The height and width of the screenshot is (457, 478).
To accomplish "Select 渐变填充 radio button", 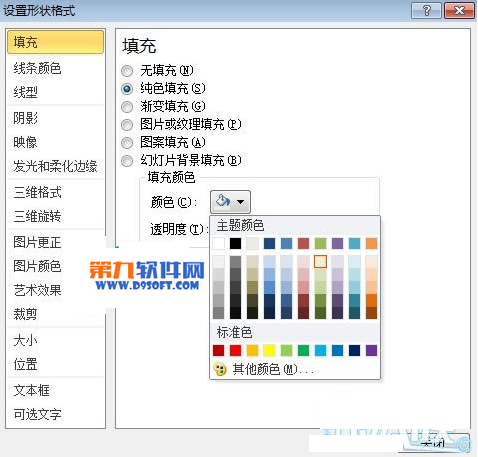I will click(x=127, y=107).
